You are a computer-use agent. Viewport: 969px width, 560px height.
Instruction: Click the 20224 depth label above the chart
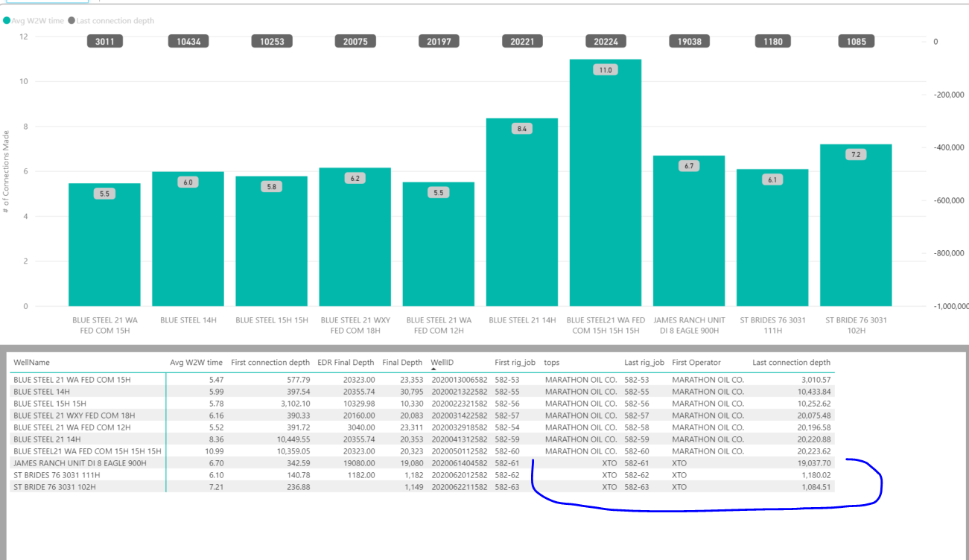click(606, 42)
